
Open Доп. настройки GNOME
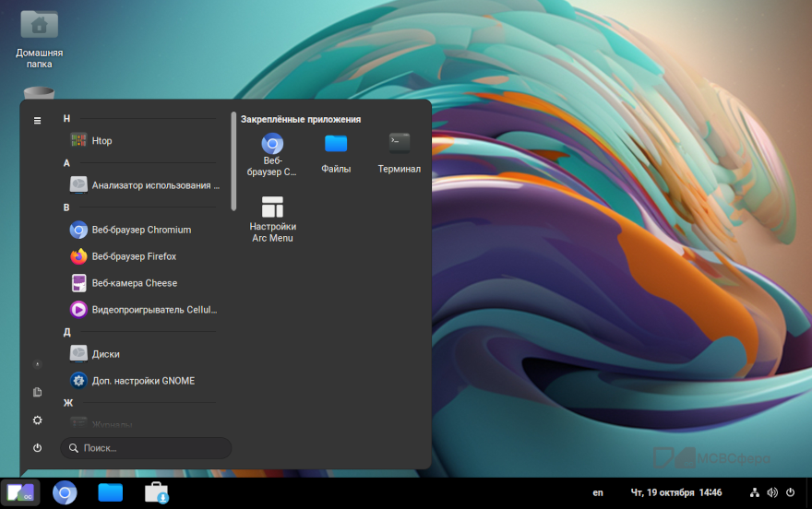click(x=142, y=381)
